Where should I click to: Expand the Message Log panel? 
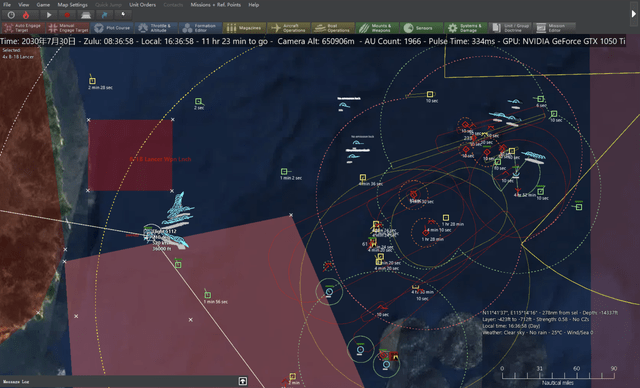coord(242,381)
